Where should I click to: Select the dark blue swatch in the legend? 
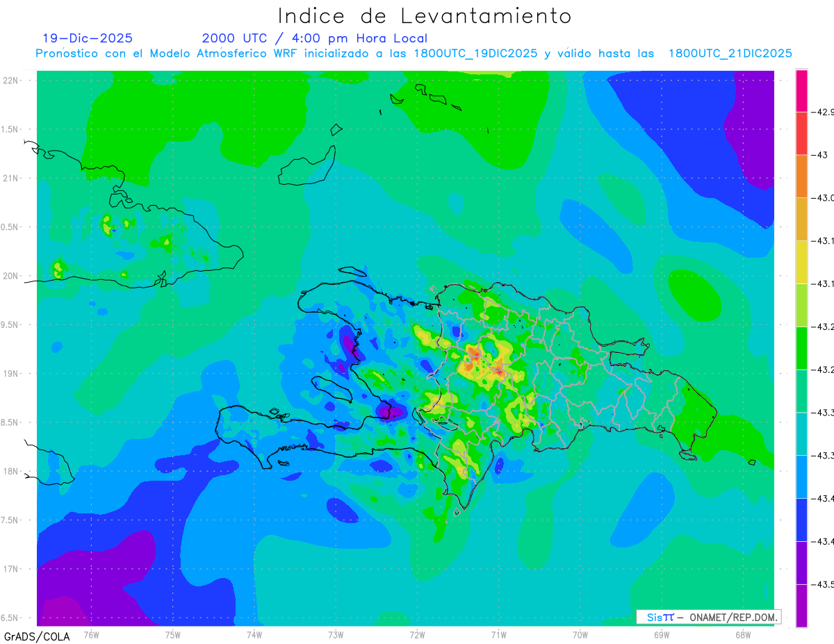tap(801, 520)
